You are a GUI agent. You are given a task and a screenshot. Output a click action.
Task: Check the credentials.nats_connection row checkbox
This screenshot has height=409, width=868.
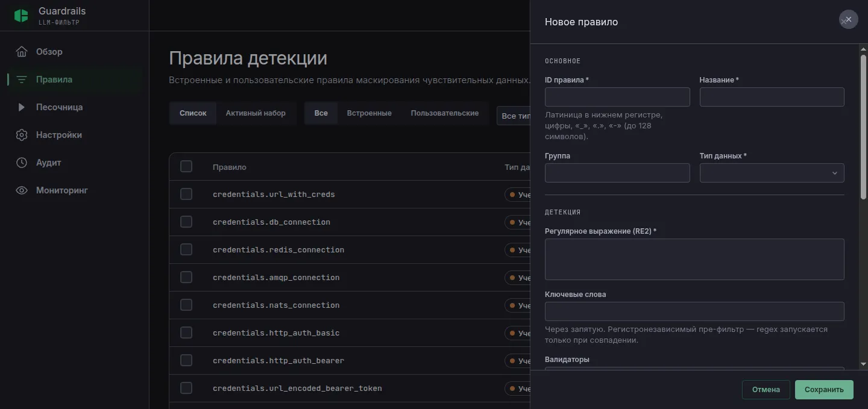point(186,305)
